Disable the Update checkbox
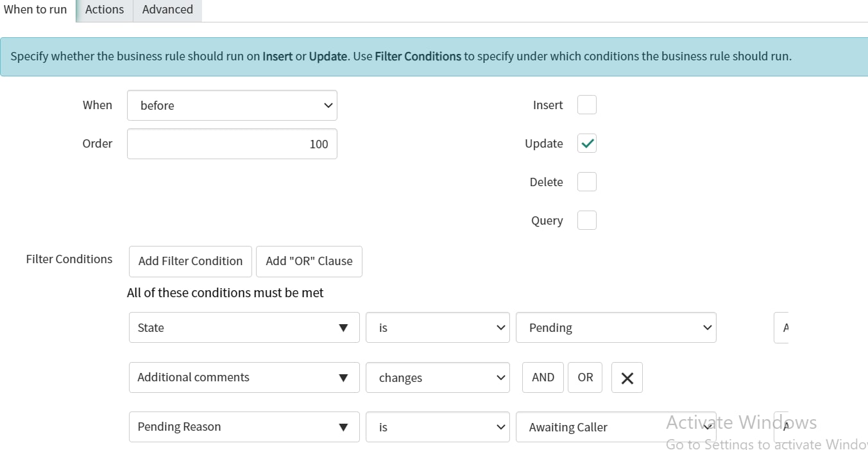 pyautogui.click(x=586, y=143)
